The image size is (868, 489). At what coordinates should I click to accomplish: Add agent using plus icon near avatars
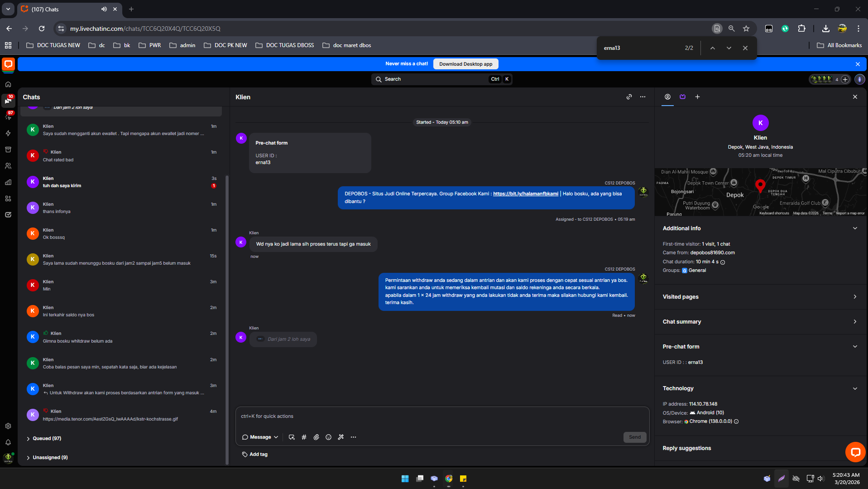coord(845,79)
